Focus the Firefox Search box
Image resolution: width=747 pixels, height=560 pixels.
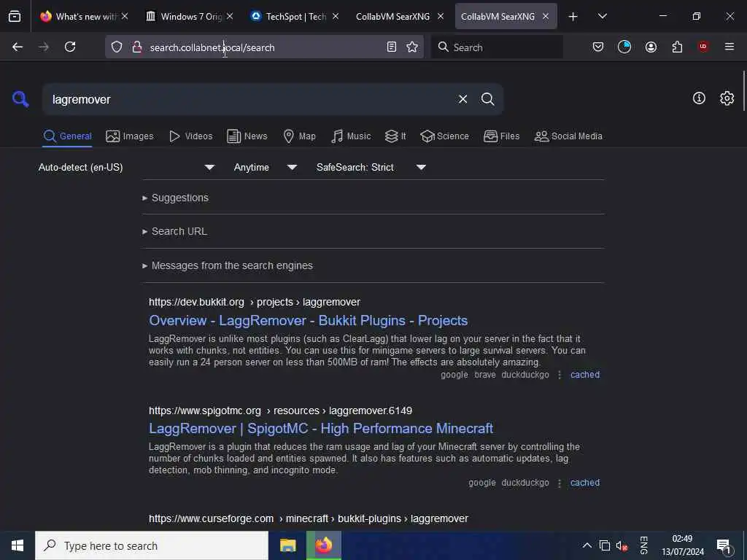(497, 47)
